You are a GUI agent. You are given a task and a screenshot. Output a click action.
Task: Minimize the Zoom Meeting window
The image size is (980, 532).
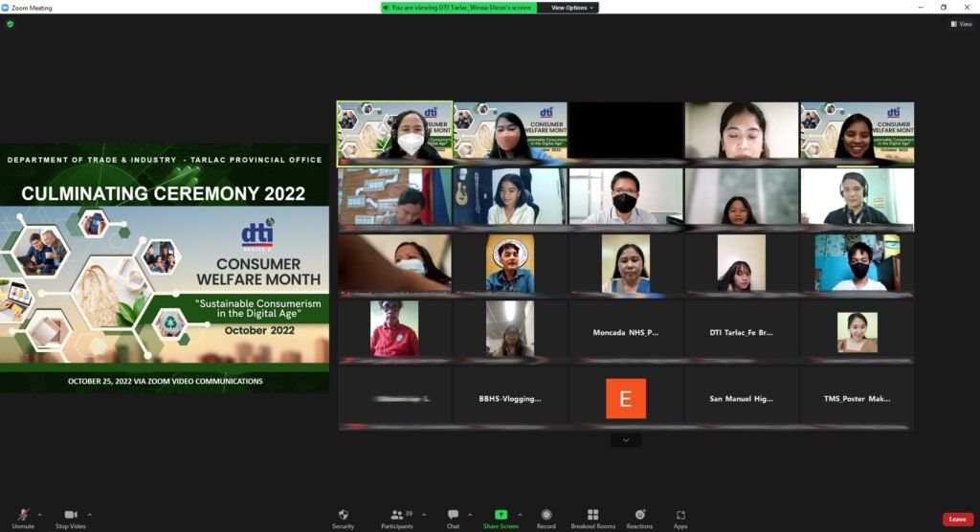[920, 8]
